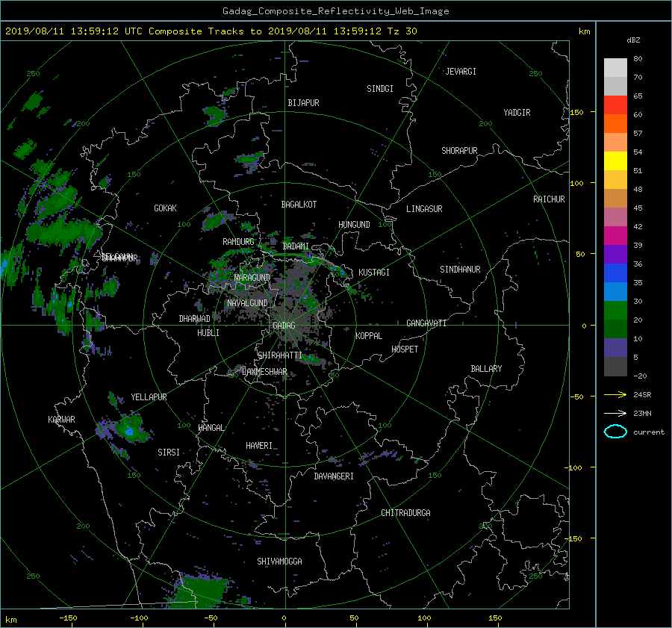Click the Gadag_Composite_Reflectivity_Web_Image title
The image size is (672, 628).
(335, 11)
